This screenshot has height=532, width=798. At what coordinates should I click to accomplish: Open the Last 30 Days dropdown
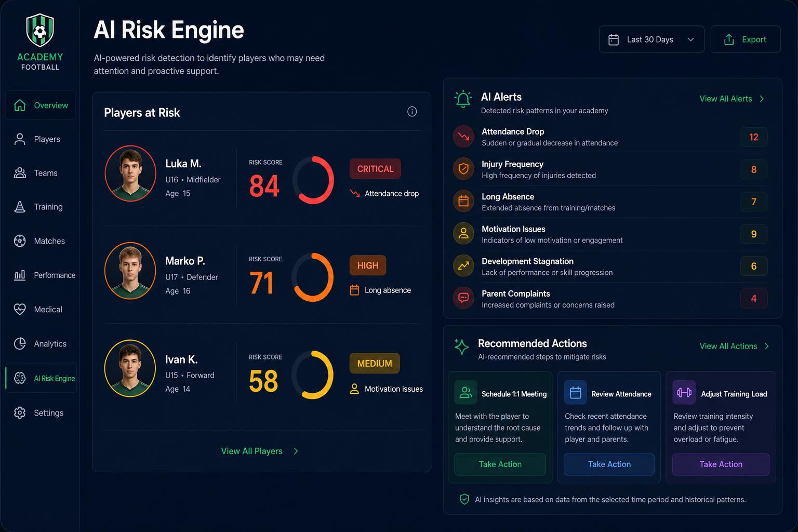(651, 39)
